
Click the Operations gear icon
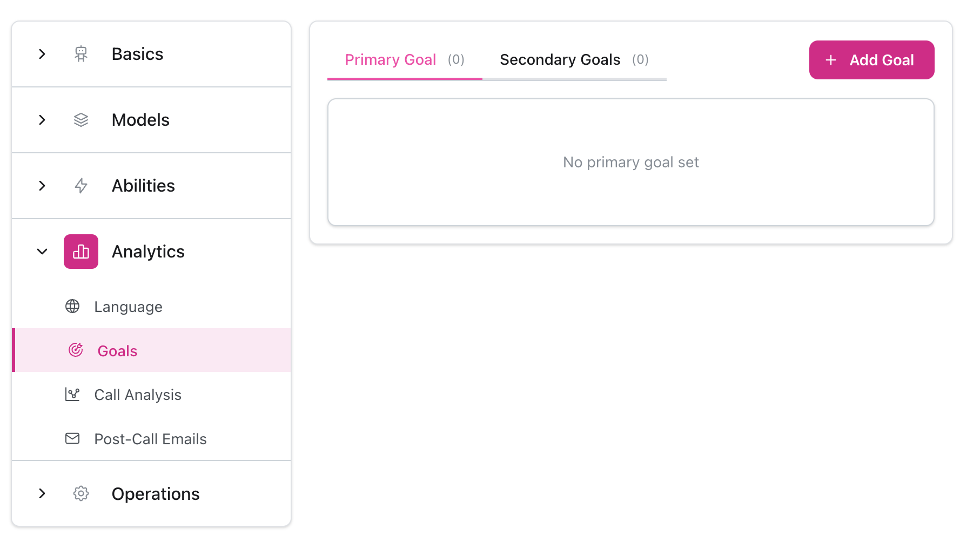coord(81,493)
